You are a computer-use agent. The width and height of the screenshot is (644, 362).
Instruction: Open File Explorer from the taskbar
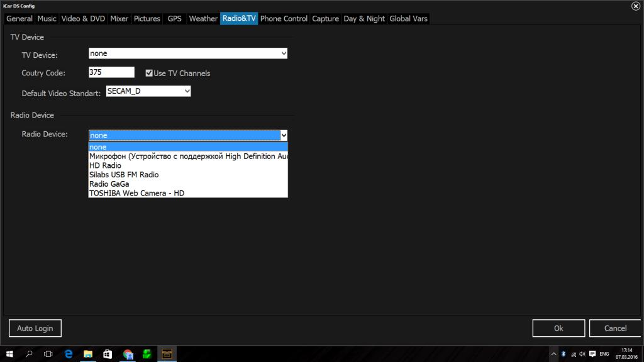pos(88,354)
